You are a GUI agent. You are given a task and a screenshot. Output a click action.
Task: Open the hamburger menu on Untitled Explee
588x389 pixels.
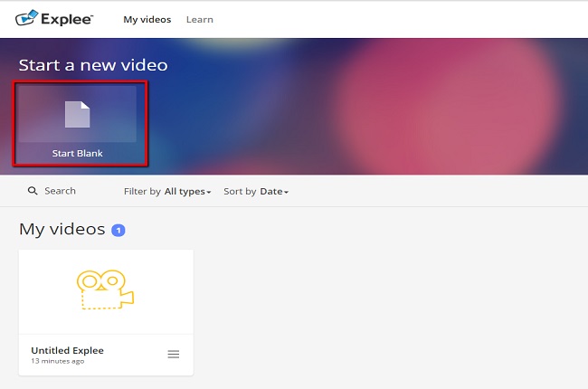[x=174, y=355]
